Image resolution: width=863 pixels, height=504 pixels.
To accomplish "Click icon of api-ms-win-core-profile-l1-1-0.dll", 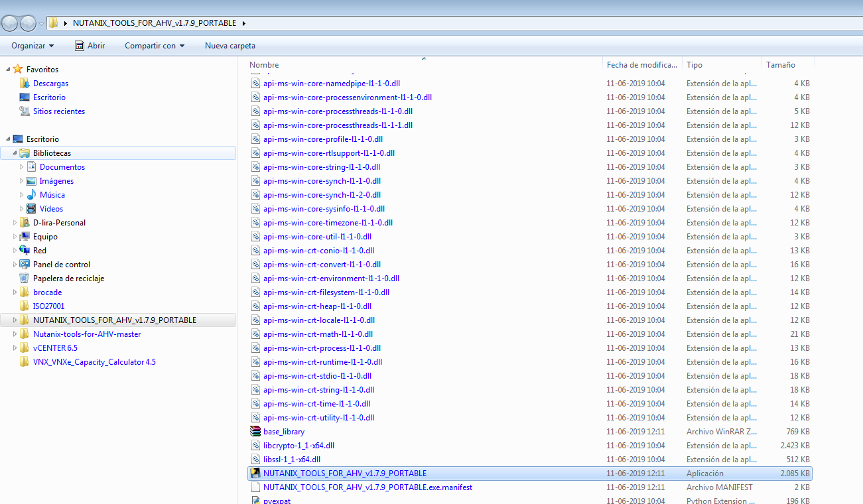I will [x=256, y=139].
